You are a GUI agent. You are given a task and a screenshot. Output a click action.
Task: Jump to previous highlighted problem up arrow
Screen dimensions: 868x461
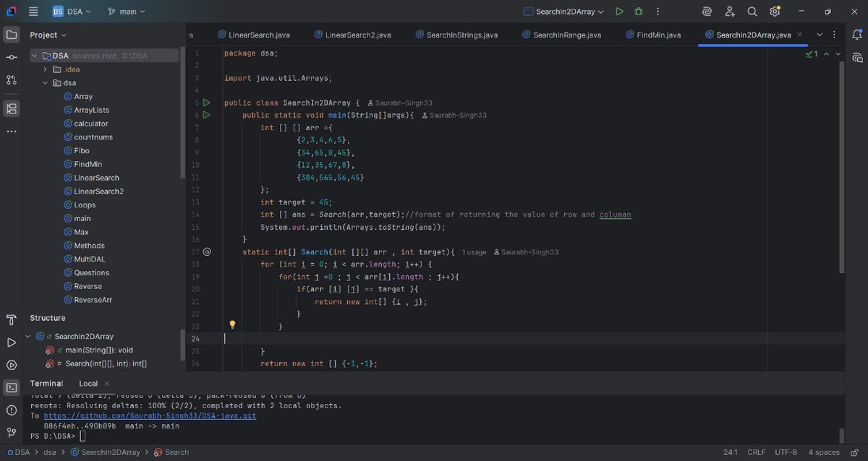click(826, 53)
